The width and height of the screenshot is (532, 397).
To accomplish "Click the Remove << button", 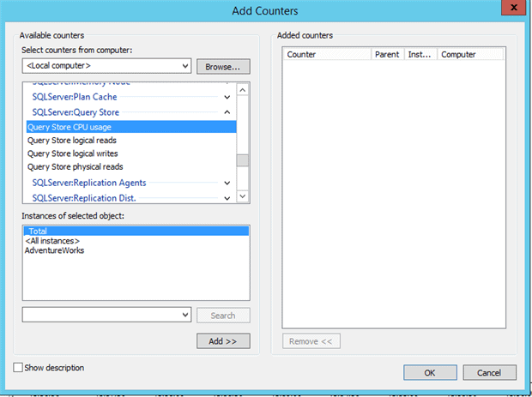I will click(311, 341).
